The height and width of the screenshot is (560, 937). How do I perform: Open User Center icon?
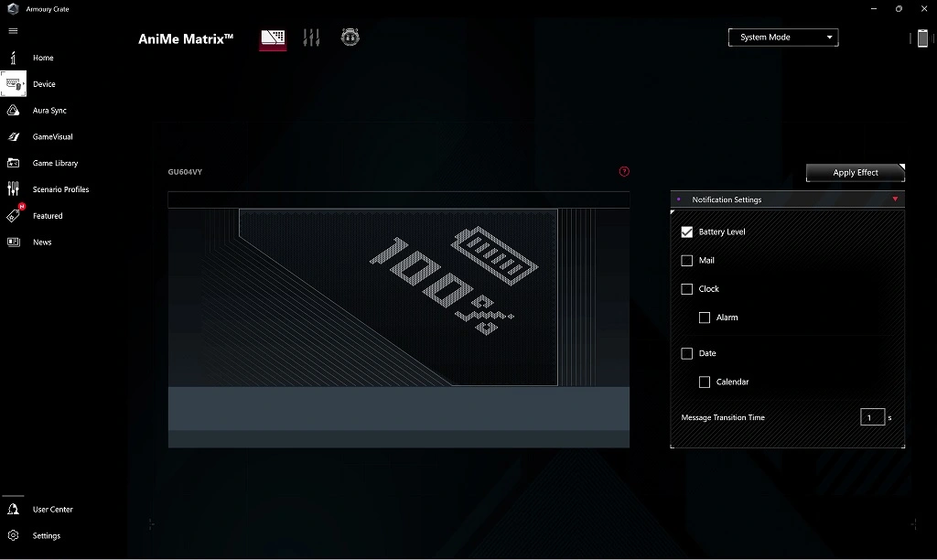pos(13,509)
